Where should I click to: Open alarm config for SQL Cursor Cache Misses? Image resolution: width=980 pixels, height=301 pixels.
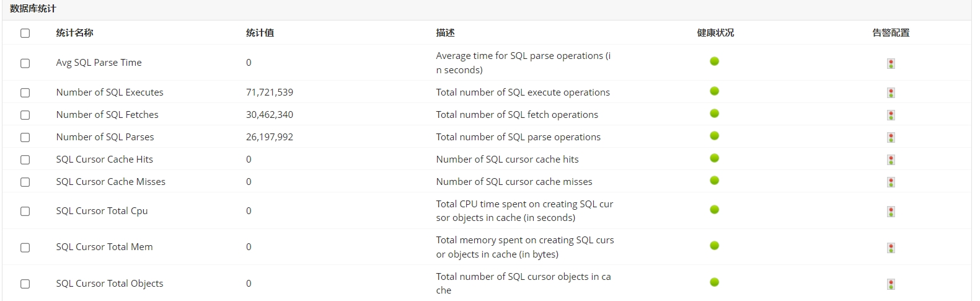890,182
